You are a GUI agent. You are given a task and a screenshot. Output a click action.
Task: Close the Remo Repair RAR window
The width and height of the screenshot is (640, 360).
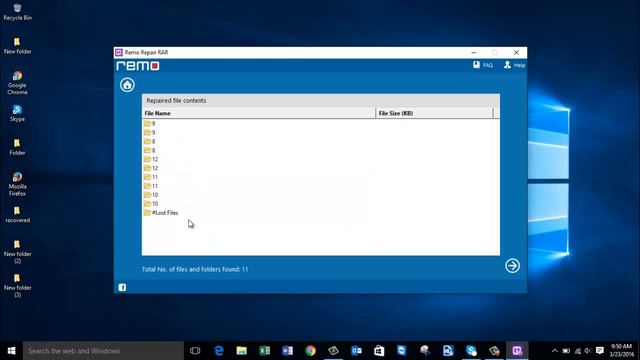516,52
